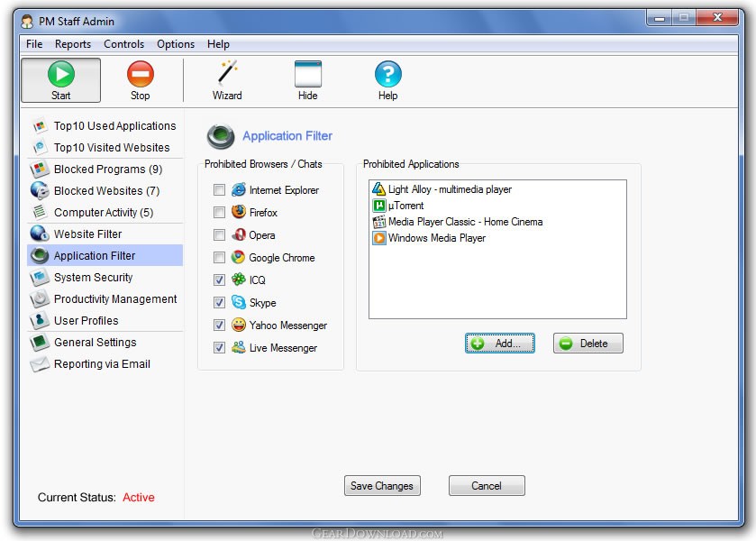Click the Productivity Management clock icon
The height and width of the screenshot is (541, 756).
[39, 298]
